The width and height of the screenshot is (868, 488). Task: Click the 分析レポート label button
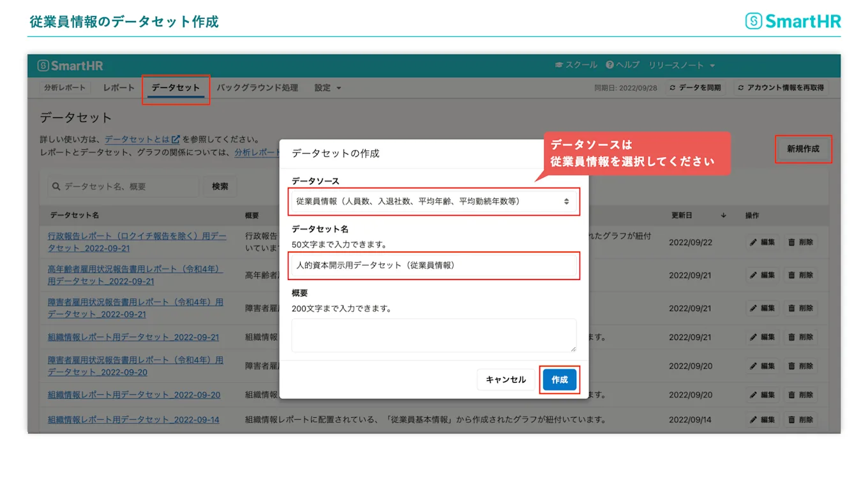[64, 88]
